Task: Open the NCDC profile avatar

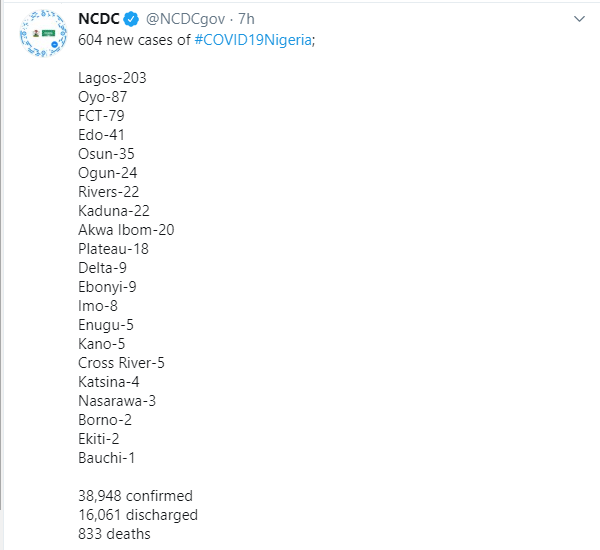Action: (x=43, y=33)
